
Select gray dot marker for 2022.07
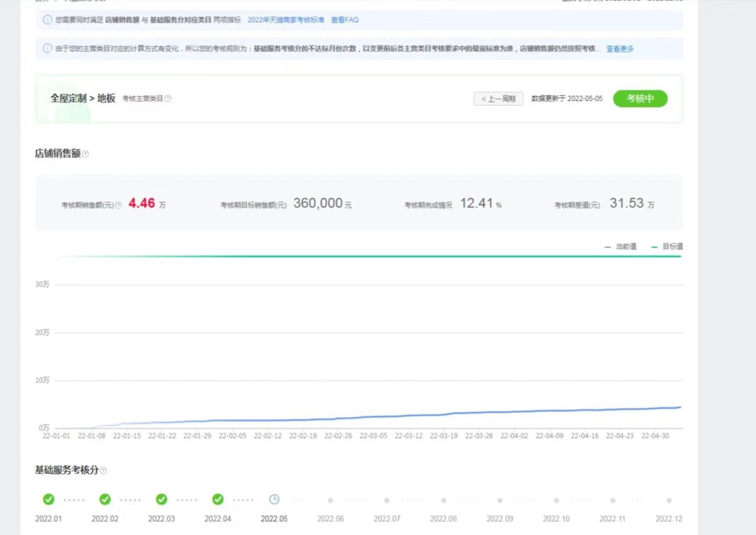click(x=387, y=500)
